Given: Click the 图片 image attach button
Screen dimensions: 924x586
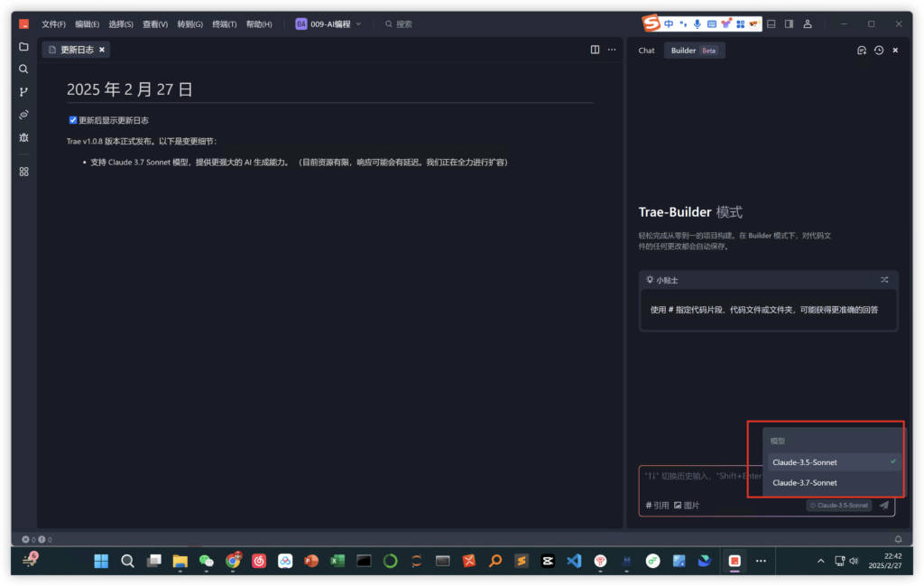Looking at the screenshot, I should [x=687, y=506].
